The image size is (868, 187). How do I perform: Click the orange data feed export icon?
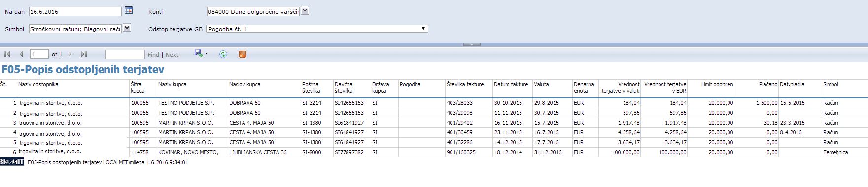242,54
